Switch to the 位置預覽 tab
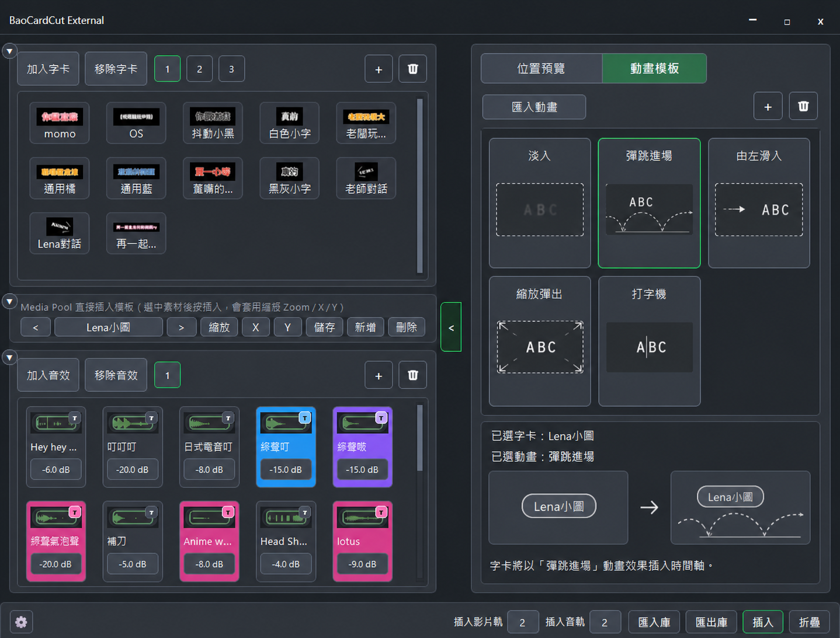 pos(541,68)
